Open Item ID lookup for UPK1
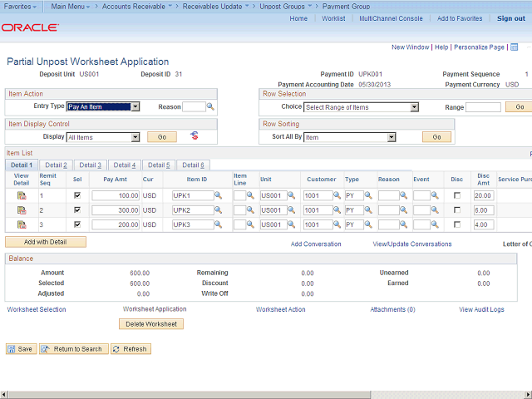 (219, 195)
